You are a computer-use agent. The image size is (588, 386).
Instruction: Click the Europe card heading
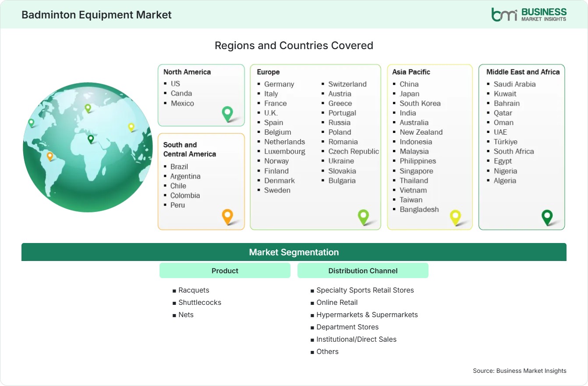pos(268,72)
